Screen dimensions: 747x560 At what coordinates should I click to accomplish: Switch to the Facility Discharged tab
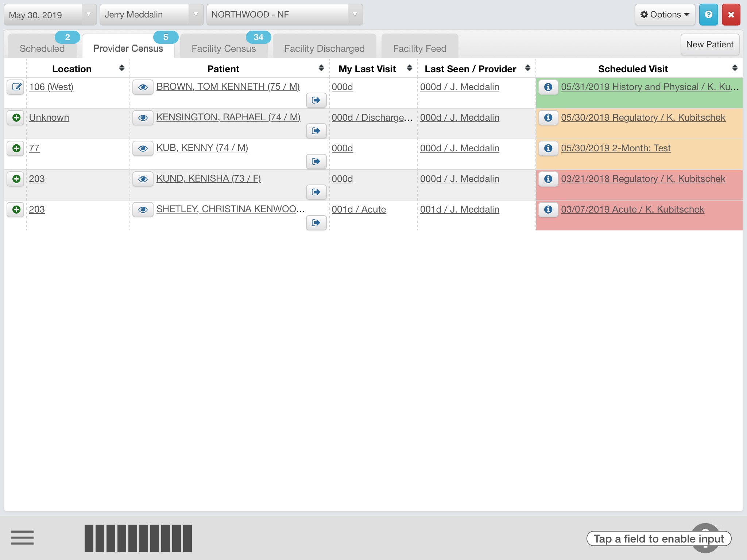324,48
